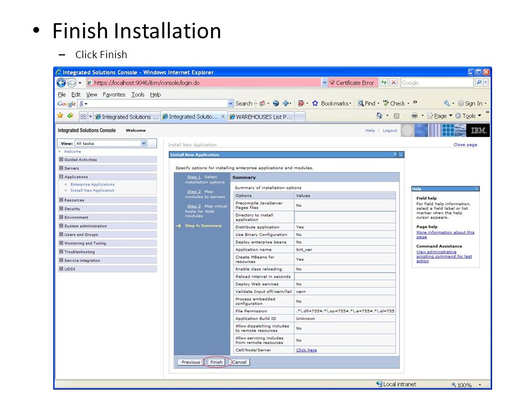Expand the Troubleshooting tree node
The width and height of the screenshot is (532, 399).
click(61, 252)
